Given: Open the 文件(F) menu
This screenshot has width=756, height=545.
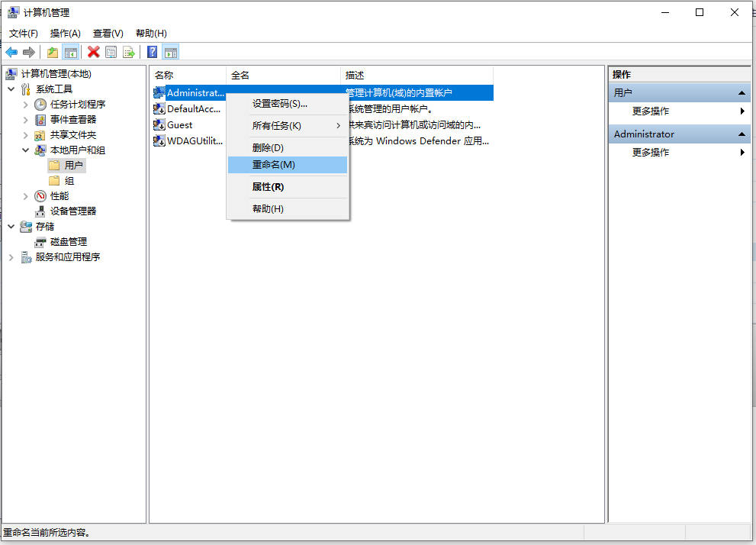Looking at the screenshot, I should pos(23,34).
